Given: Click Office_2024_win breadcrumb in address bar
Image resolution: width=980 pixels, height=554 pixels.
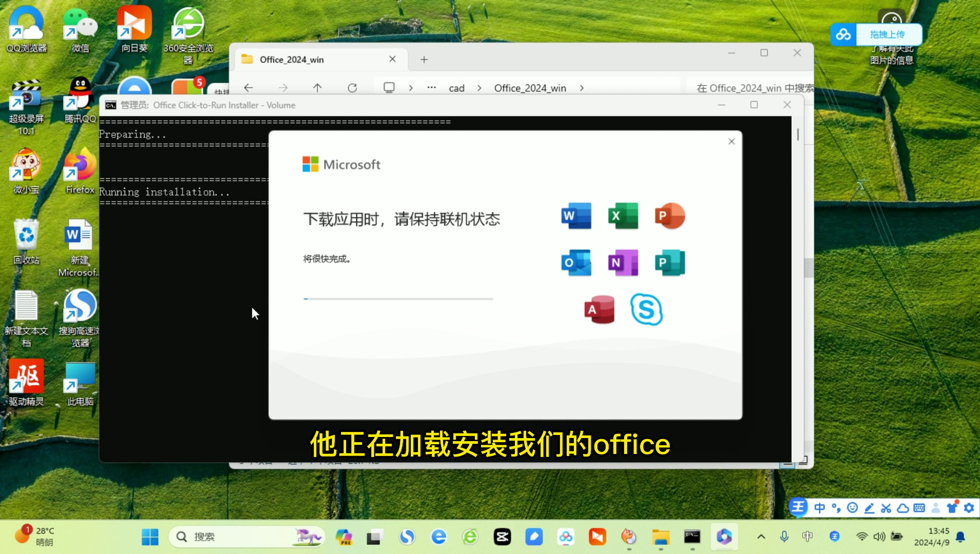Looking at the screenshot, I should coord(530,88).
